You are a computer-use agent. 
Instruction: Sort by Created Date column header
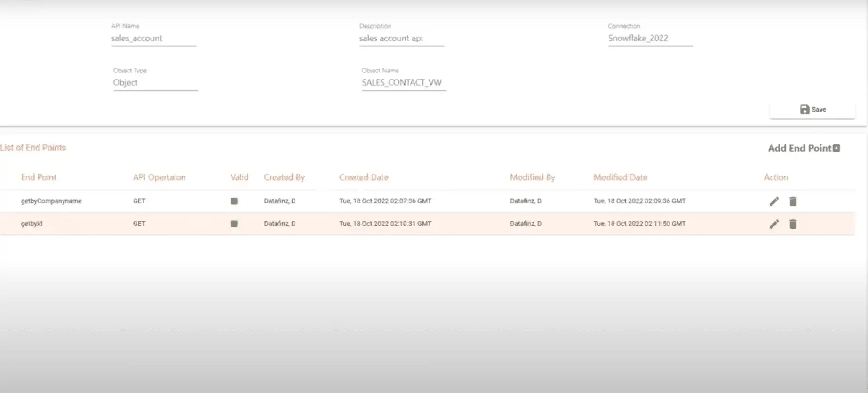(x=364, y=177)
